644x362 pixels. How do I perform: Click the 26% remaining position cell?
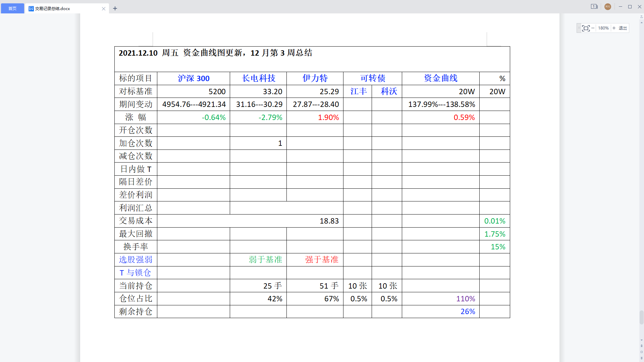click(441, 311)
